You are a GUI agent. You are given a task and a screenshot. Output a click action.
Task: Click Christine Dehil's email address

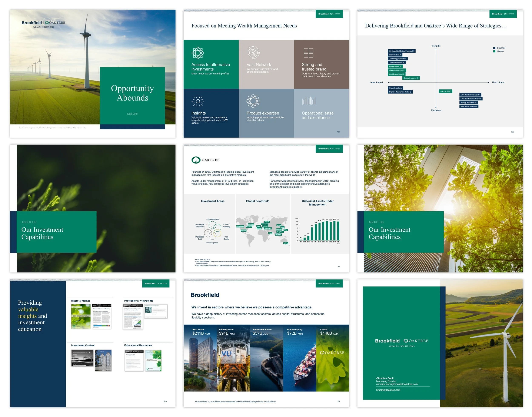[x=397, y=384]
